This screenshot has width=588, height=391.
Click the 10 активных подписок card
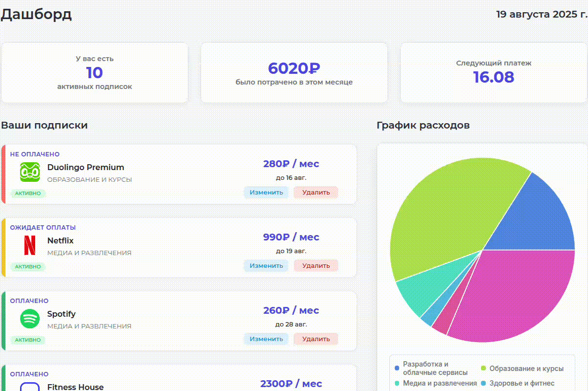click(94, 72)
